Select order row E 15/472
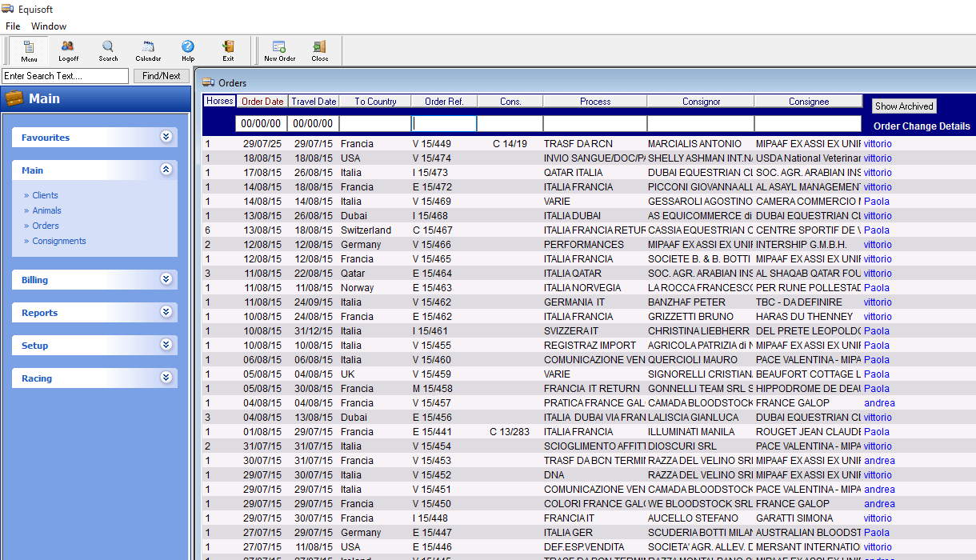 click(x=589, y=187)
